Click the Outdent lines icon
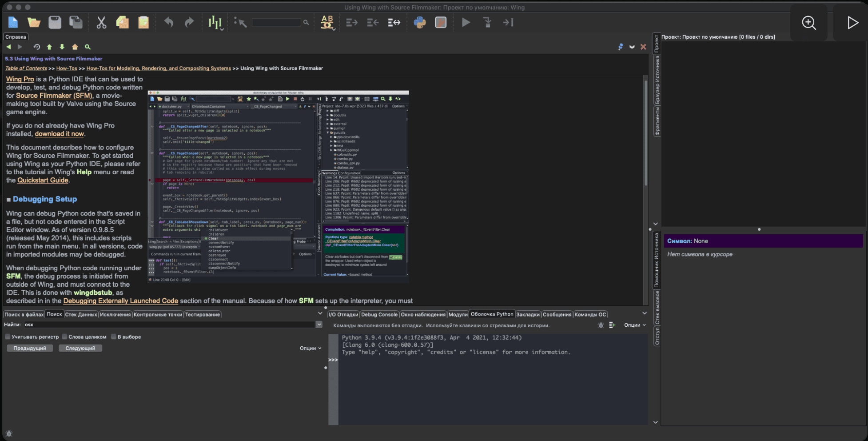This screenshot has height=441, width=868. 373,22
